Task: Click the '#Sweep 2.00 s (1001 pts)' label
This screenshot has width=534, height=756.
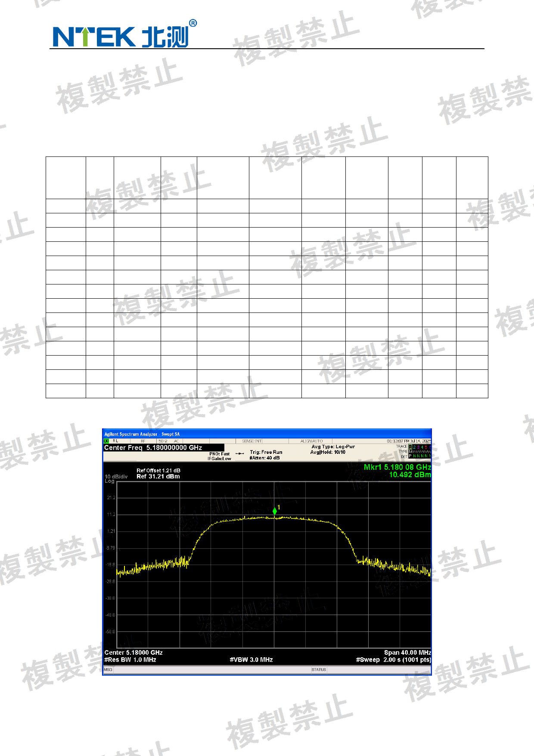Action: pos(393,659)
